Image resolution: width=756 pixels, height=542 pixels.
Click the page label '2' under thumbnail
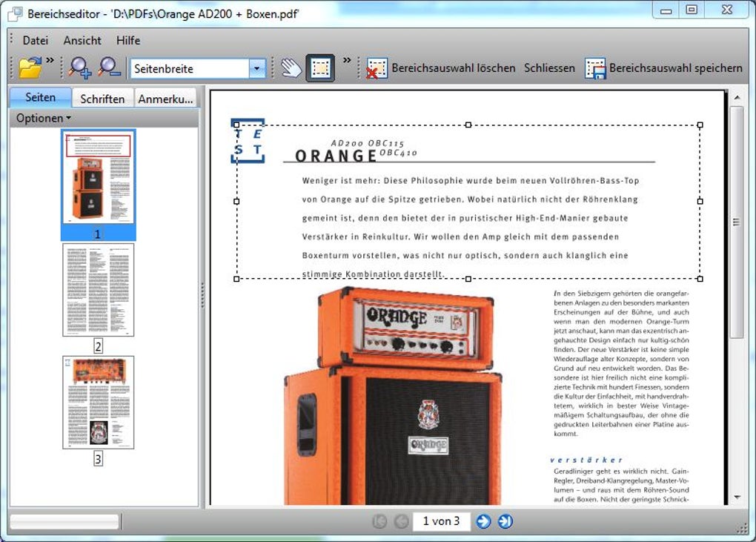[98, 346]
